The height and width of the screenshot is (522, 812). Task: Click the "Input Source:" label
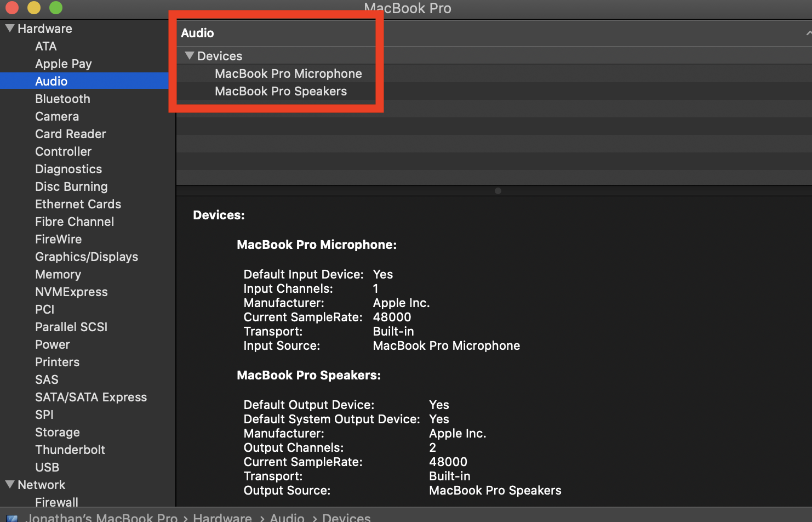pos(282,345)
